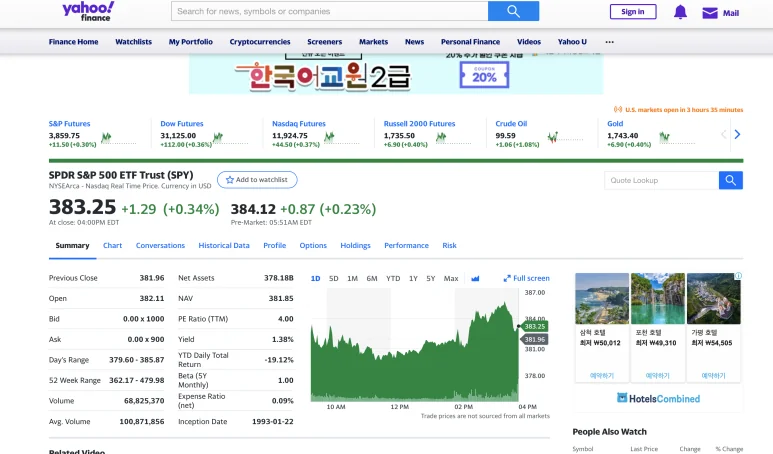Open the Personal Finance menu
Viewport: 773px width, 454px height.
click(470, 42)
